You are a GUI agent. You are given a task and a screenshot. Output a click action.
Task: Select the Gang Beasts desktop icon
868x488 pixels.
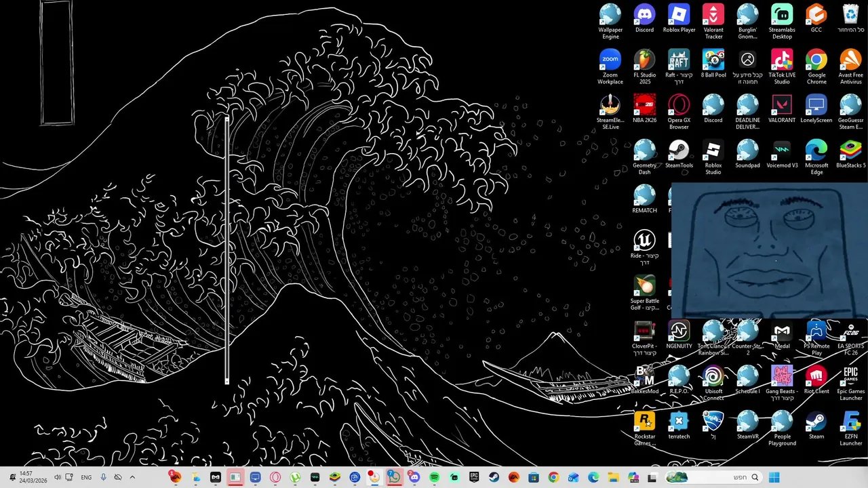pos(782,383)
